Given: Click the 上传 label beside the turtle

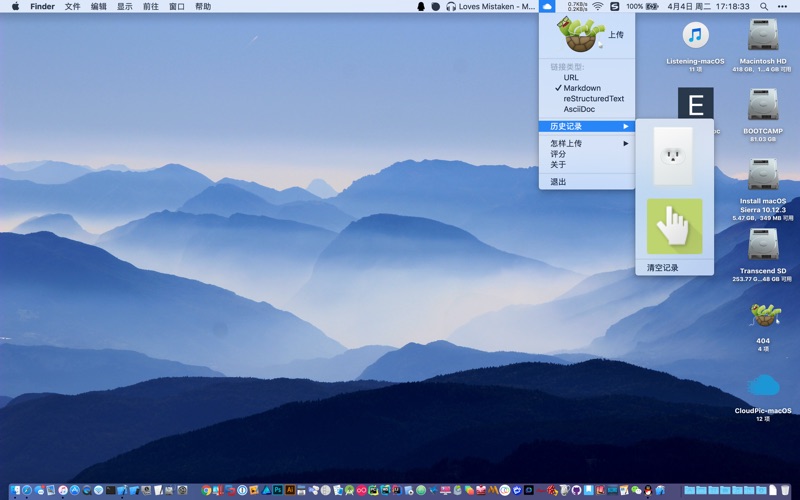Looking at the screenshot, I should click(x=616, y=35).
